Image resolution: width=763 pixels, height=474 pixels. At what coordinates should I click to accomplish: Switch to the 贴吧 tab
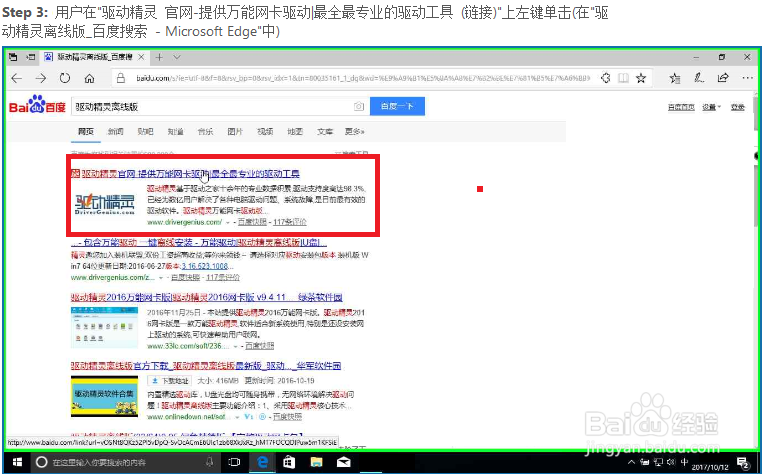coord(145,131)
